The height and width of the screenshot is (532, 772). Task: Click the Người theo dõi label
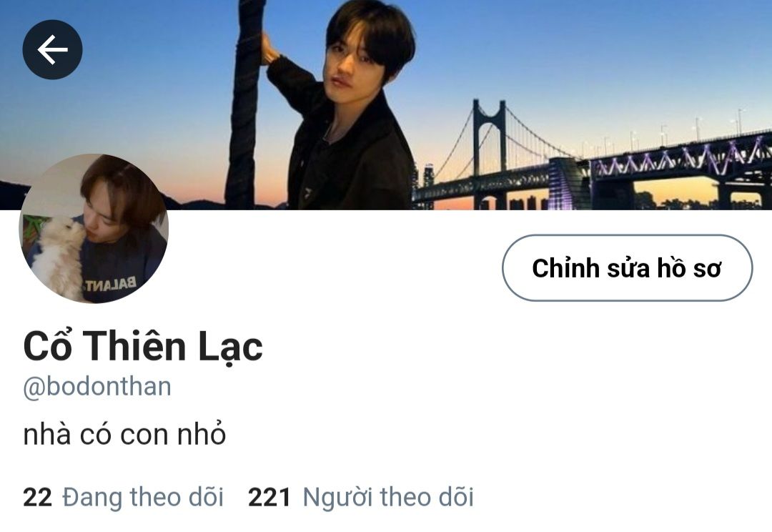[x=388, y=497]
